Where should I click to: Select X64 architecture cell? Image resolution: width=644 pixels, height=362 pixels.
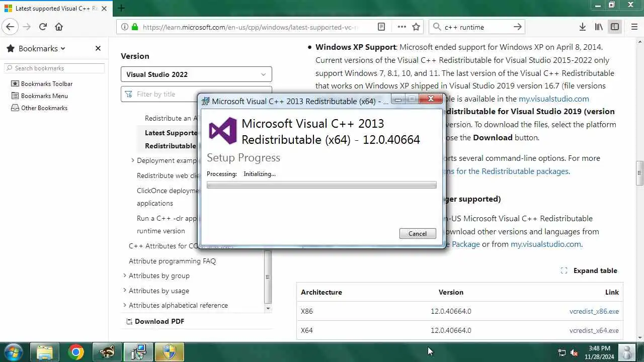(x=307, y=330)
